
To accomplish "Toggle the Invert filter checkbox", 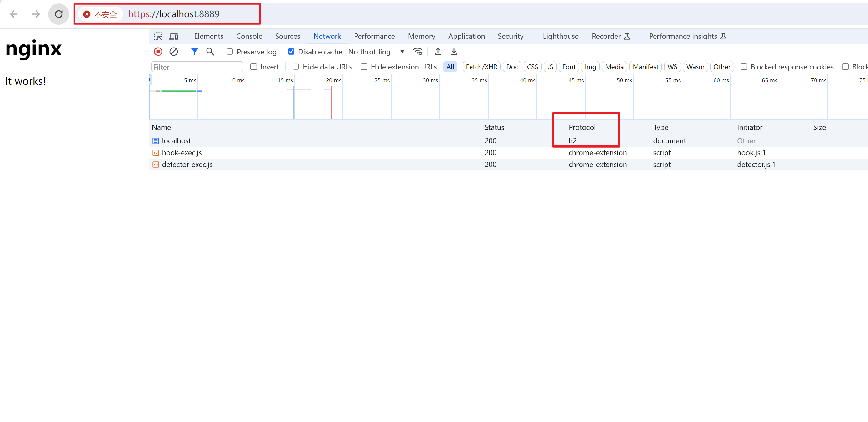I will click(x=253, y=67).
